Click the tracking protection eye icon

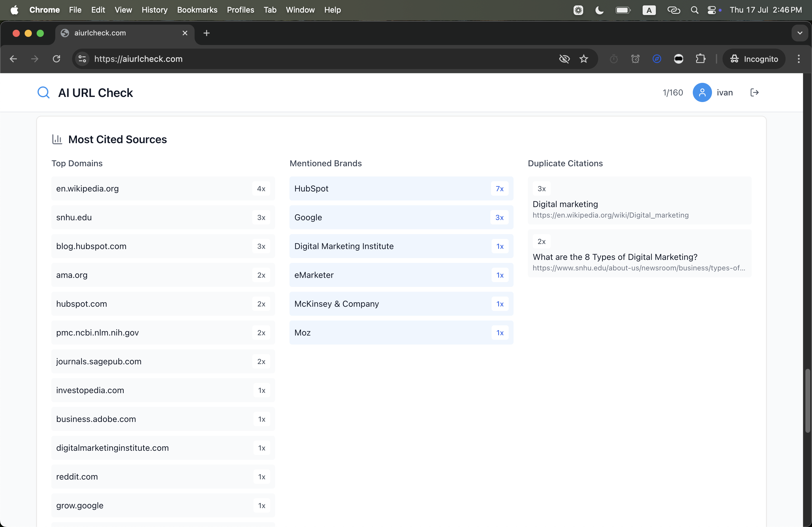[x=564, y=59]
